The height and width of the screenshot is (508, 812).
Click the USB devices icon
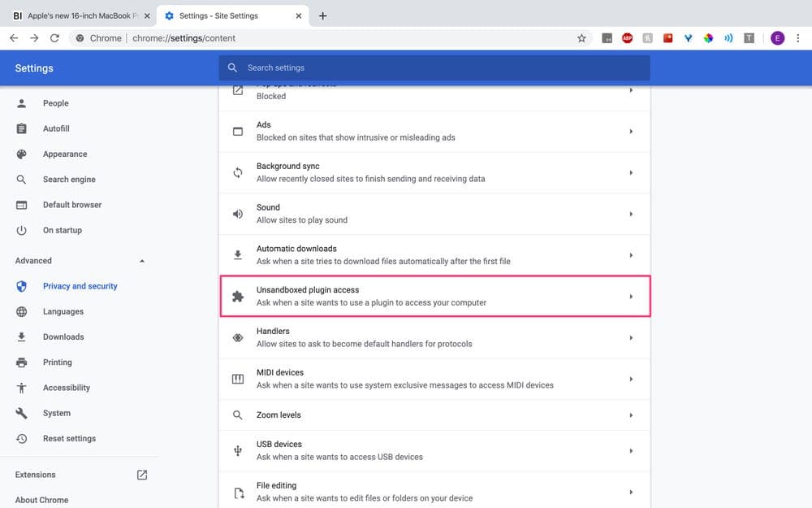point(238,450)
